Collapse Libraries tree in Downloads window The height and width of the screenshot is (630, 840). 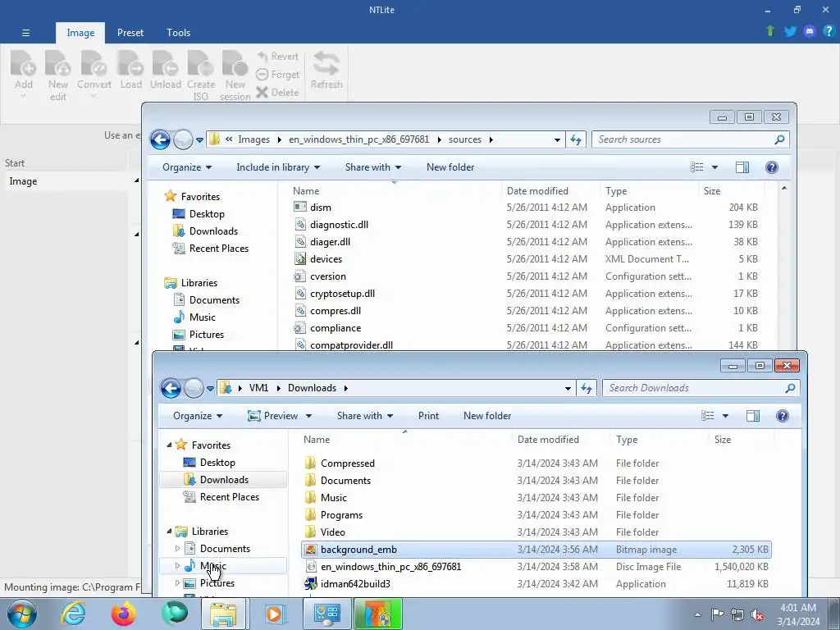pyautogui.click(x=169, y=531)
